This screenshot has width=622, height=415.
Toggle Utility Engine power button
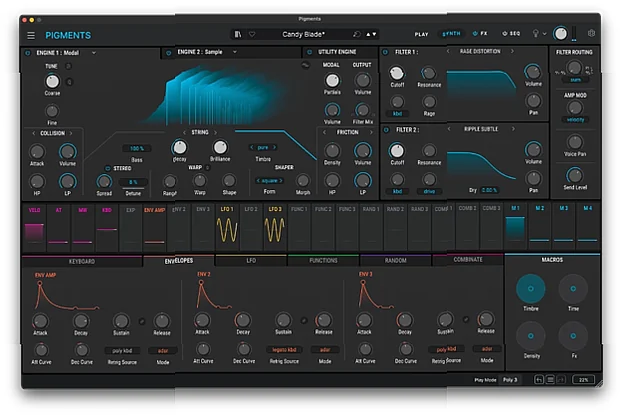point(309,52)
